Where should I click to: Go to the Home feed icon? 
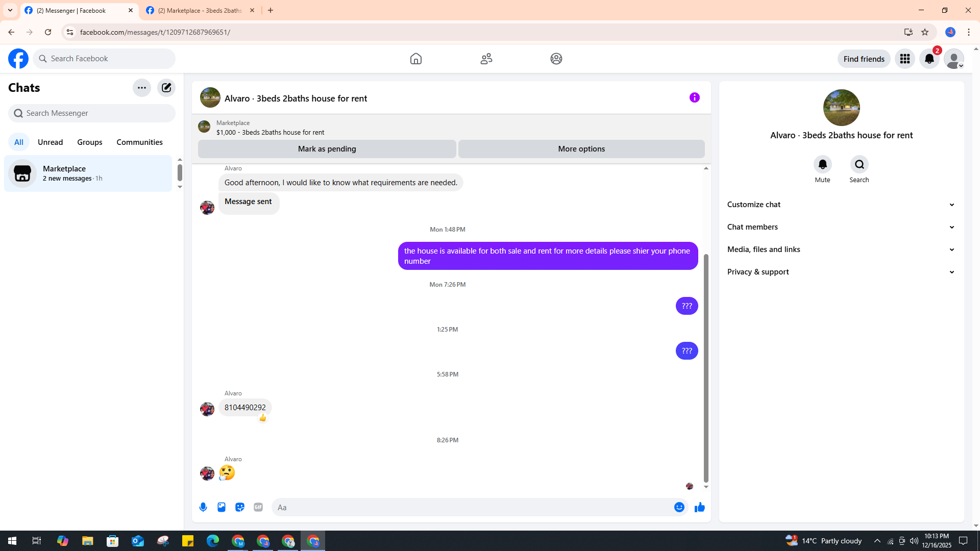416,59
